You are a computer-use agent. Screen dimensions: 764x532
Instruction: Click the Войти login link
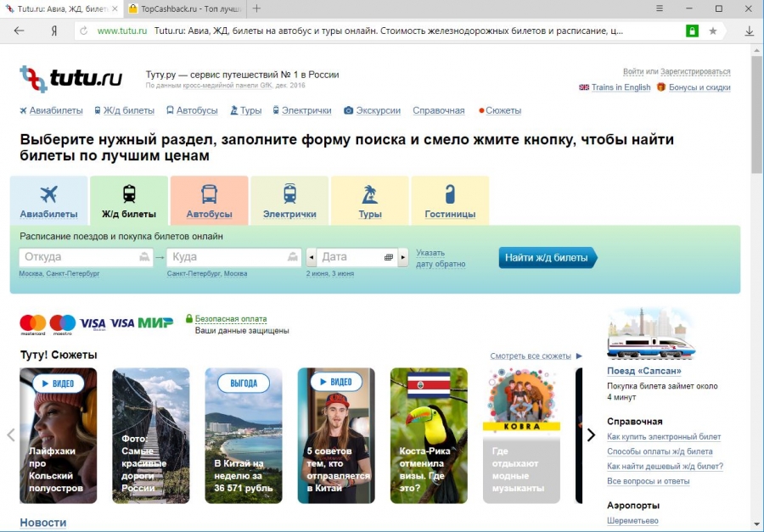(x=633, y=71)
